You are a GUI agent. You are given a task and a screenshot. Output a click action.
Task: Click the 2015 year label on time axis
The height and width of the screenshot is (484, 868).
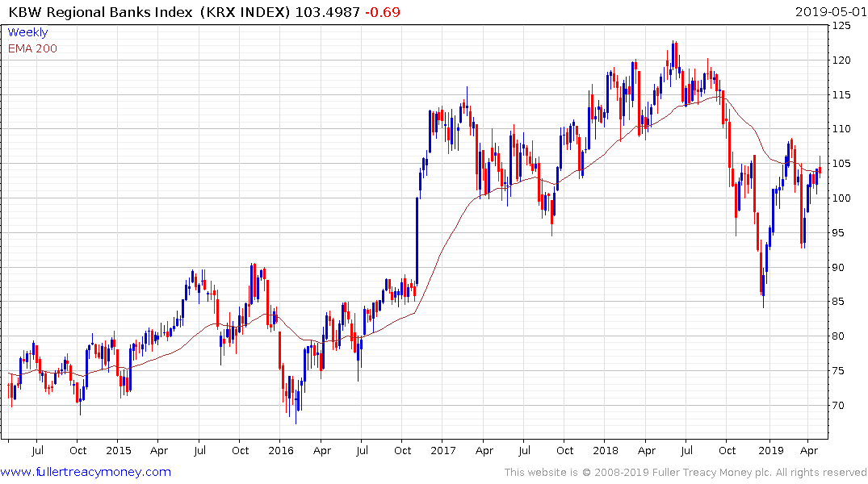coord(119,450)
